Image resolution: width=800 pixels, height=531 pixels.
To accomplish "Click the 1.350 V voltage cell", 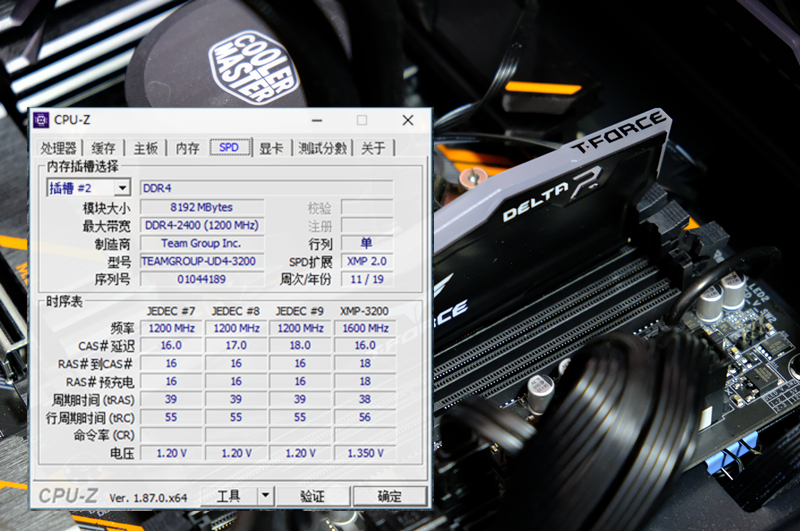I will pos(365,453).
